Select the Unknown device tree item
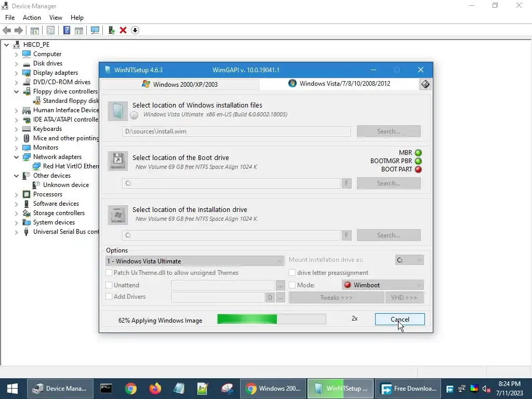Viewport: 532px width, 399px height. pyautogui.click(x=66, y=185)
